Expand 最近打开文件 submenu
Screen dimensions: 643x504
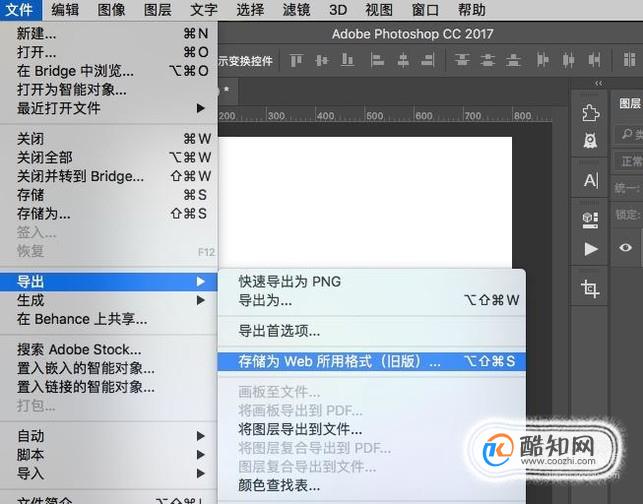tap(109, 108)
